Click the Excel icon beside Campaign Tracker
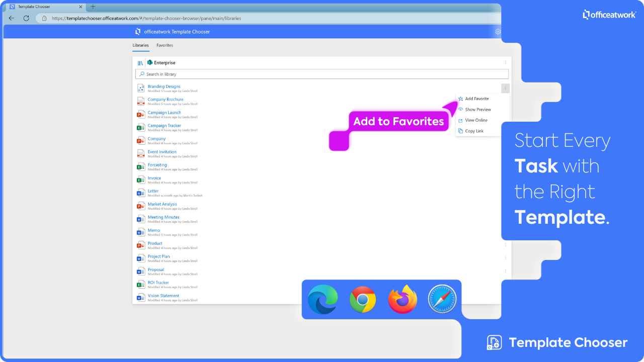Image resolution: width=644 pixels, height=362 pixels. [x=141, y=128]
